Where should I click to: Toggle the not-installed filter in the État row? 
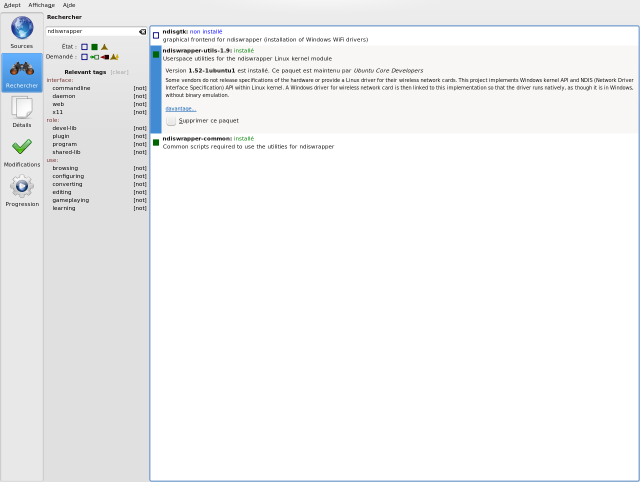point(84,47)
